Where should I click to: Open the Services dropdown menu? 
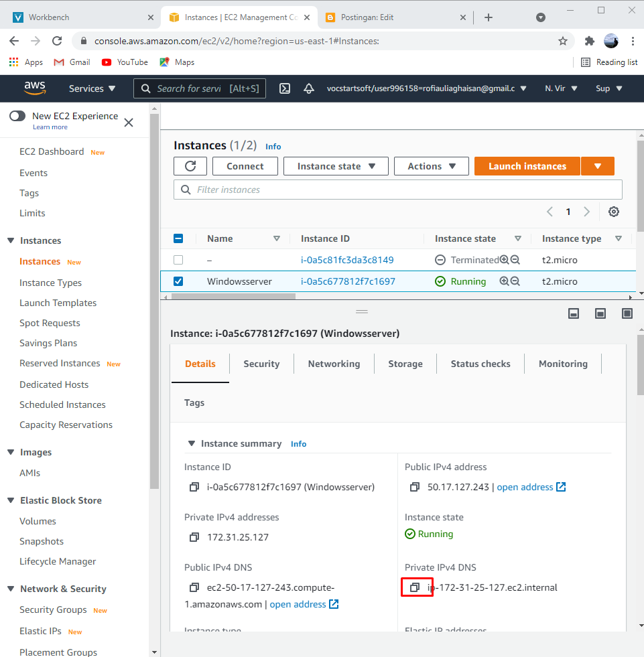coord(92,88)
